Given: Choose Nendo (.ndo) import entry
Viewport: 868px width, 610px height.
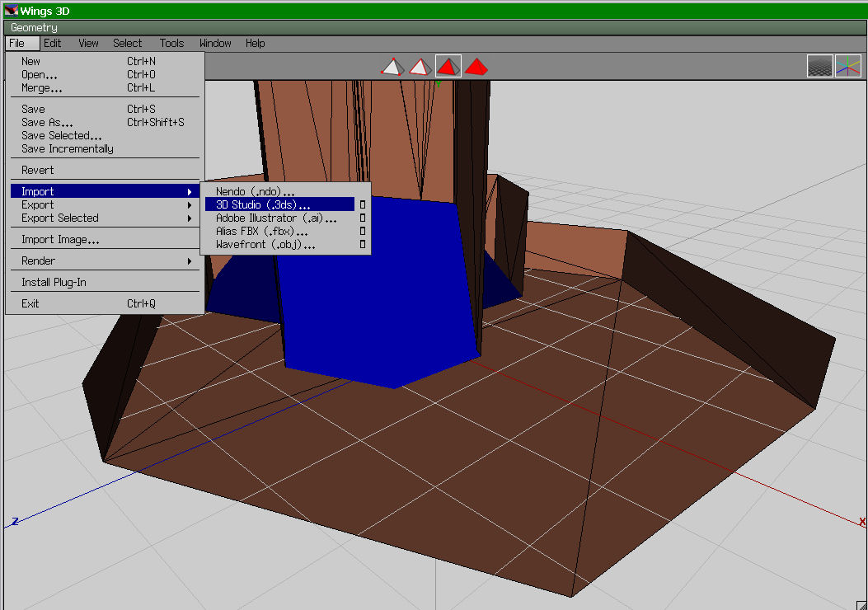Looking at the screenshot, I should click(255, 192).
